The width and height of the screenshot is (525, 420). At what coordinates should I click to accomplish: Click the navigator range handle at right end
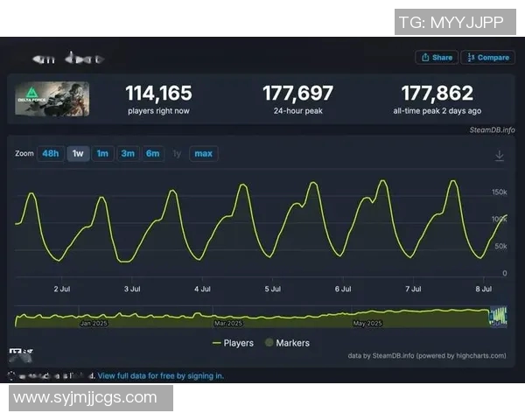coord(506,317)
